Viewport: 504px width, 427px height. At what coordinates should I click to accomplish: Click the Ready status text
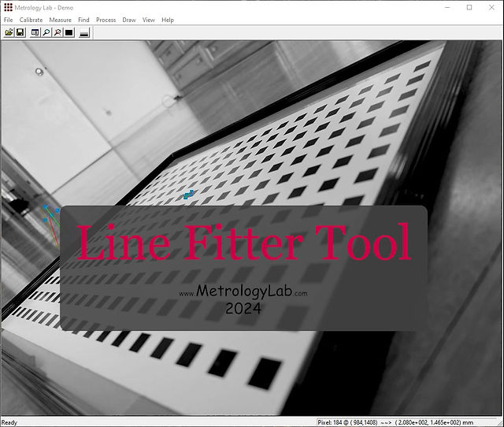tap(9, 422)
